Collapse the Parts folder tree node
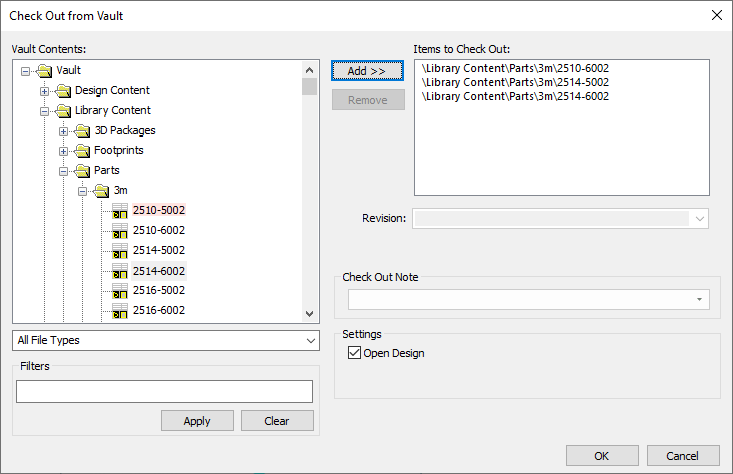 (x=64, y=171)
